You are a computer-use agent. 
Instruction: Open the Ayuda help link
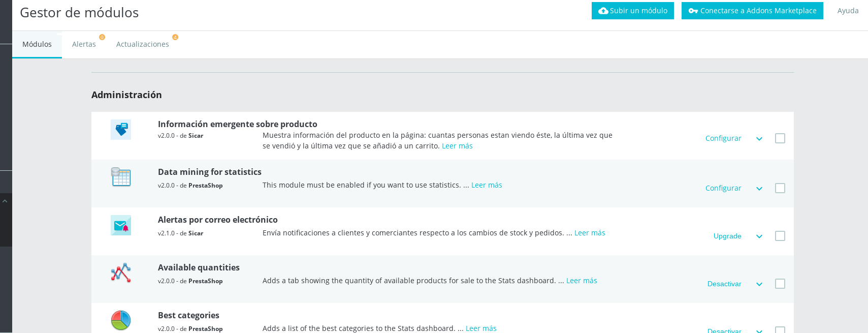[848, 11]
